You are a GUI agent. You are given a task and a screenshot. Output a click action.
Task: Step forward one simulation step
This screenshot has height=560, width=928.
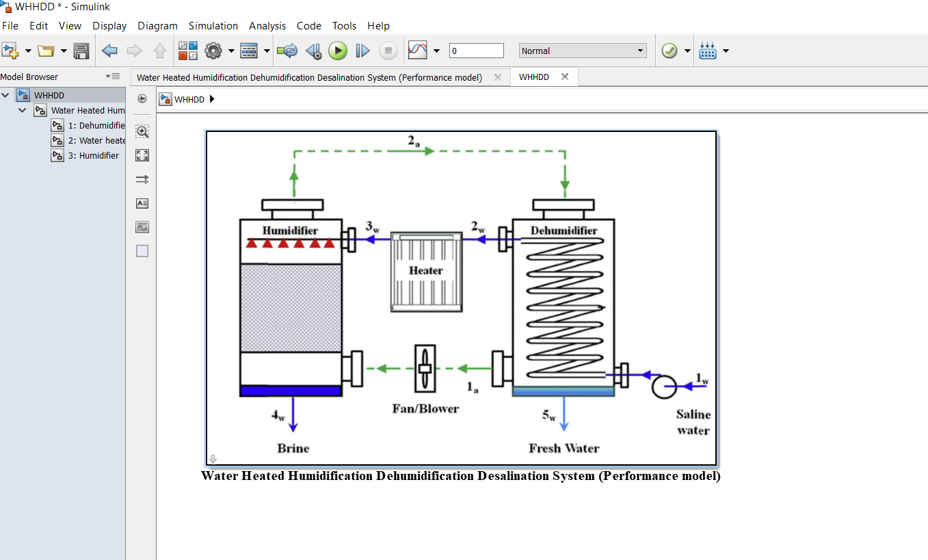pyautogui.click(x=362, y=50)
